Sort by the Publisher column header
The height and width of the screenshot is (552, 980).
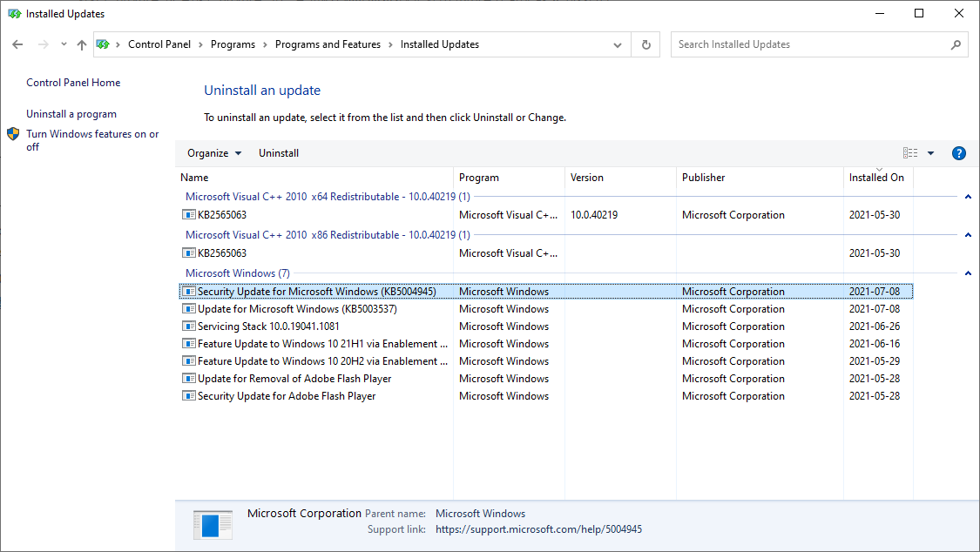tap(760, 178)
